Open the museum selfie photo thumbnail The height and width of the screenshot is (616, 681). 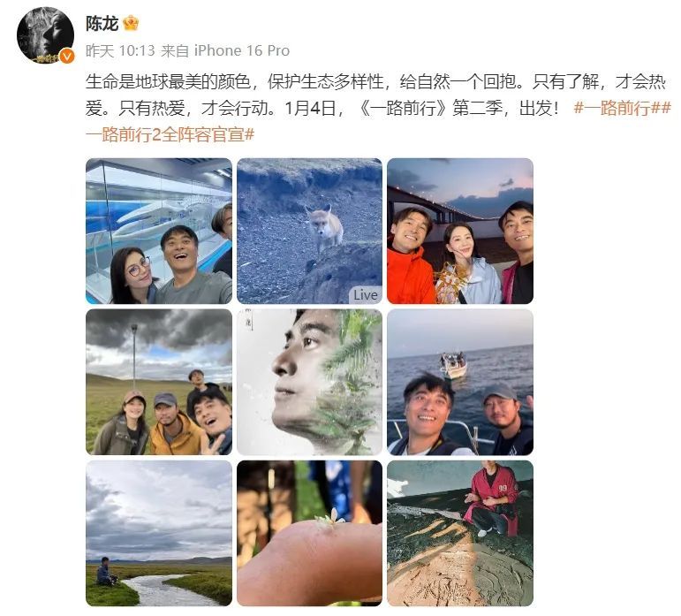coord(159,231)
